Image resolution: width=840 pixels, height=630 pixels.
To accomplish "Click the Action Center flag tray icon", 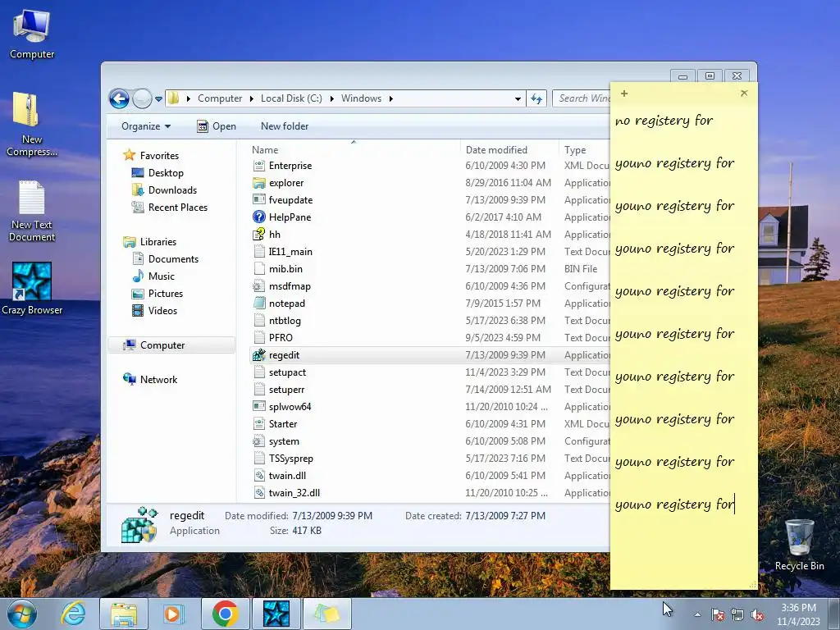I will 717,615.
